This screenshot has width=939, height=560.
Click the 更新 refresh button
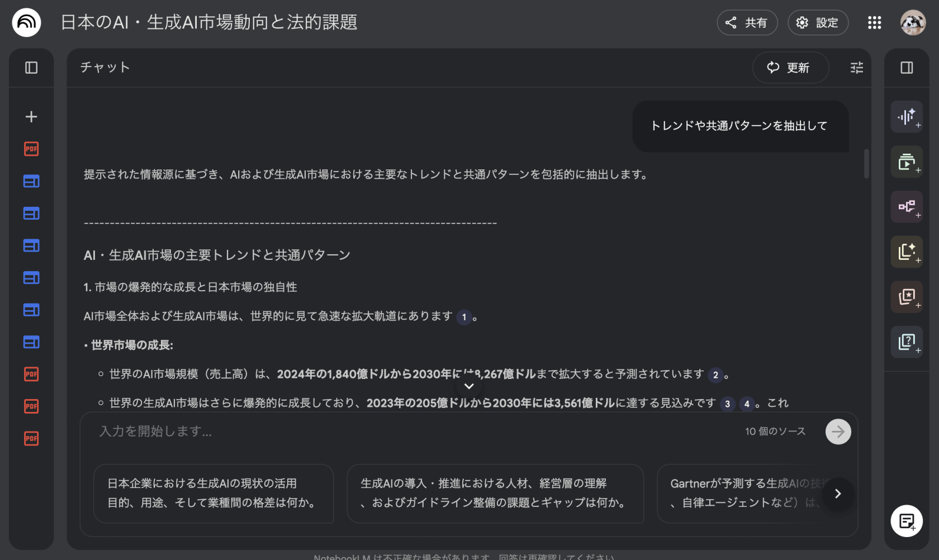click(790, 68)
